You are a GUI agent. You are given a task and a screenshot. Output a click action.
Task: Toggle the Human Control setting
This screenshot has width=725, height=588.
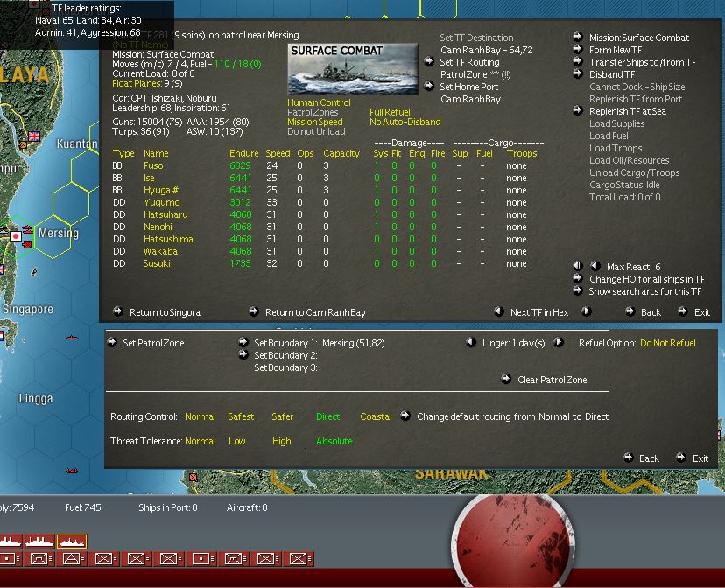(319, 102)
